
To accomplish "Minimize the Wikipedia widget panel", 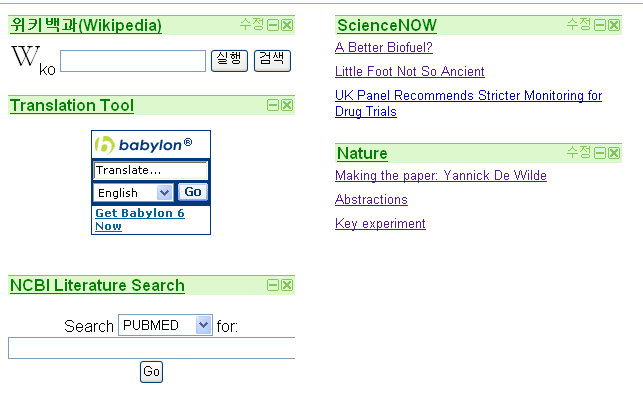I will [x=273, y=25].
